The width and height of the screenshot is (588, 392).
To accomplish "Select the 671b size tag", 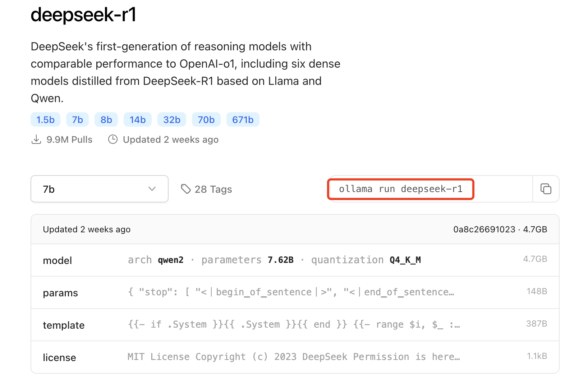I will pos(243,120).
